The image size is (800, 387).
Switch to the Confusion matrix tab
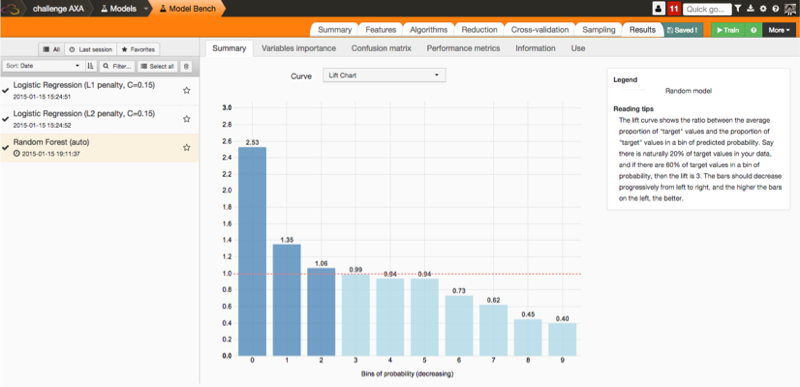pos(381,48)
